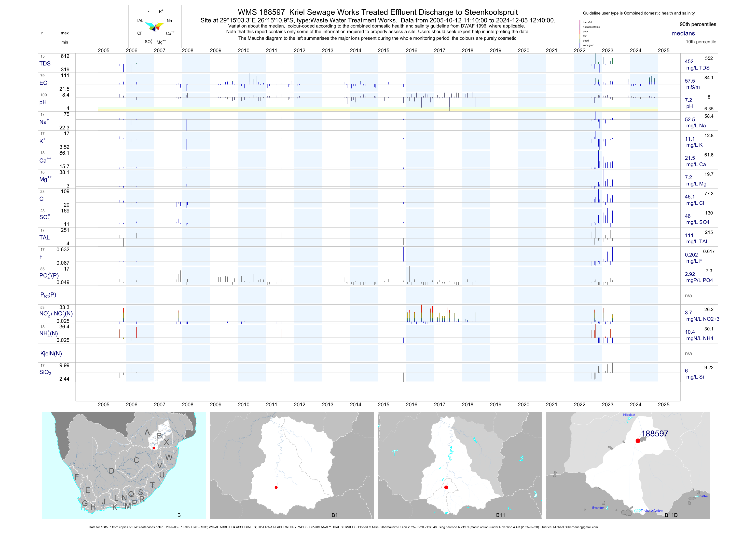The image size is (756, 535).
Task: Click 2016 on the bottom time axis
Action: tap(411, 405)
